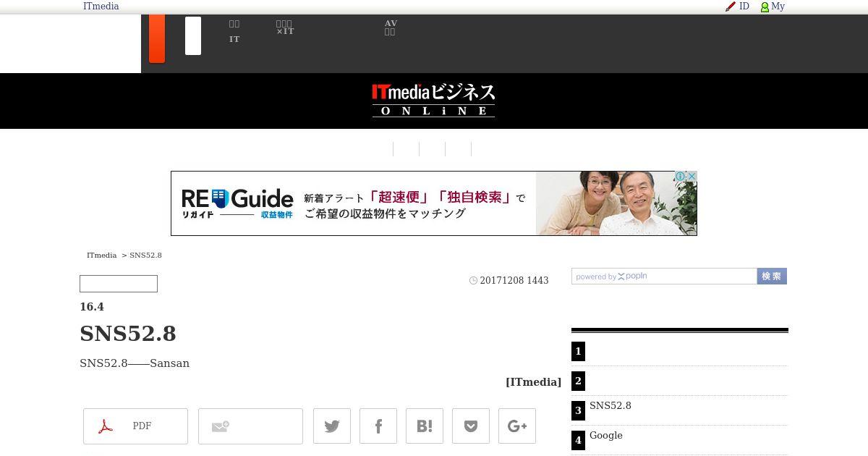Click the search submit button
This screenshot has width=868, height=456.
(x=772, y=276)
